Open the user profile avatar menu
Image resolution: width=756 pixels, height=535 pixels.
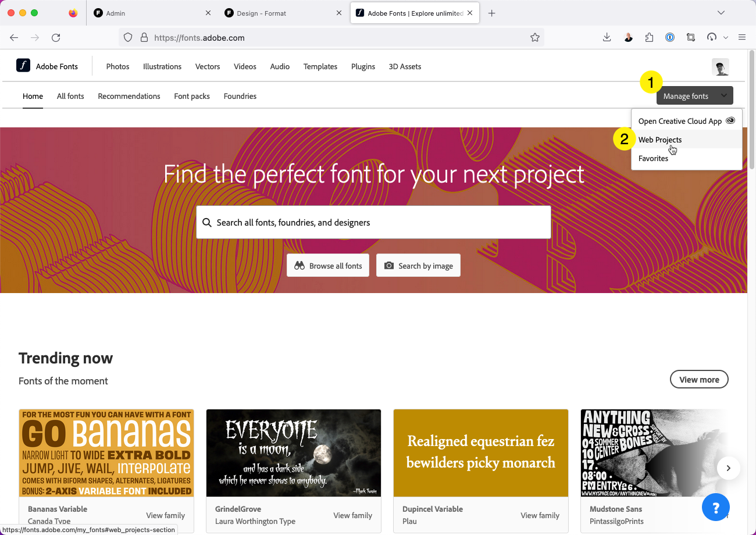[721, 67]
